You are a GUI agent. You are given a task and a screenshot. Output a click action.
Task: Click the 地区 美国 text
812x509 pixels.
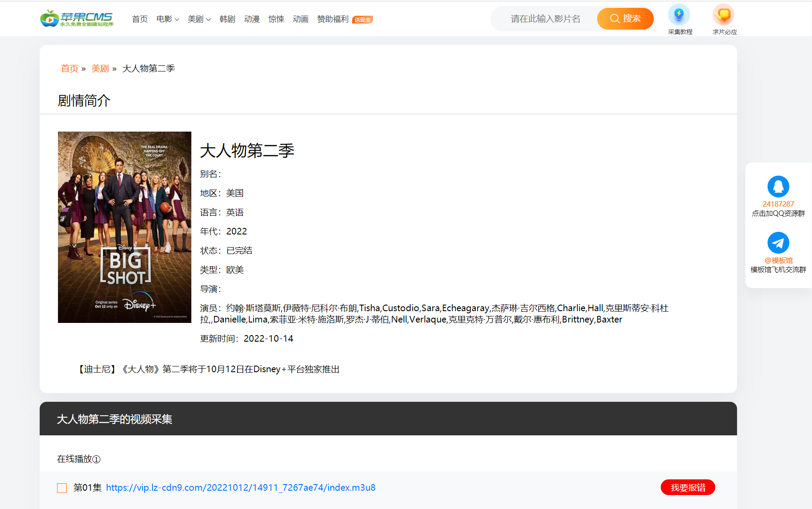pyautogui.click(x=222, y=193)
